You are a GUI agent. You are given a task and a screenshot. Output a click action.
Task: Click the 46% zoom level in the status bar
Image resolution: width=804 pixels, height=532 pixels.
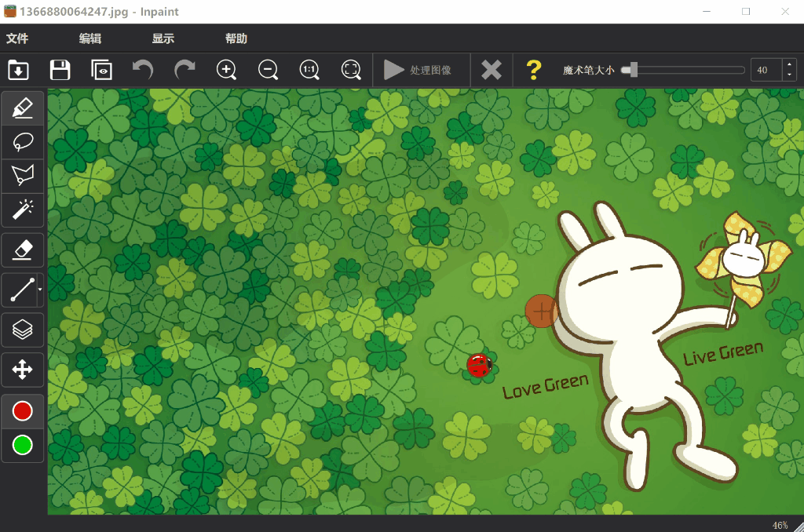point(780,526)
